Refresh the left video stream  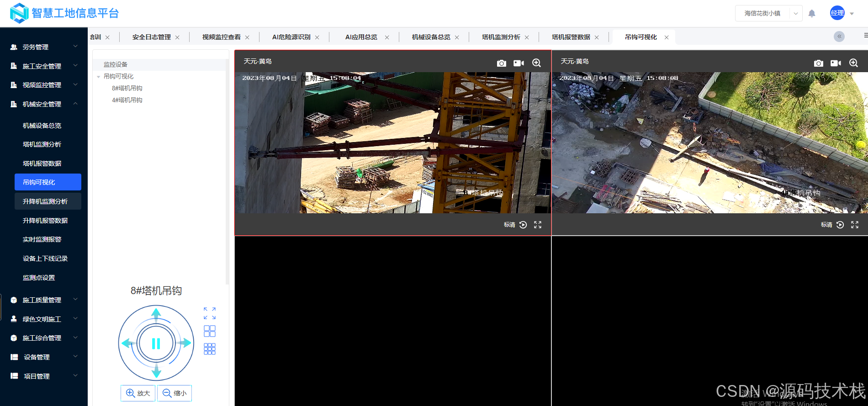523,225
